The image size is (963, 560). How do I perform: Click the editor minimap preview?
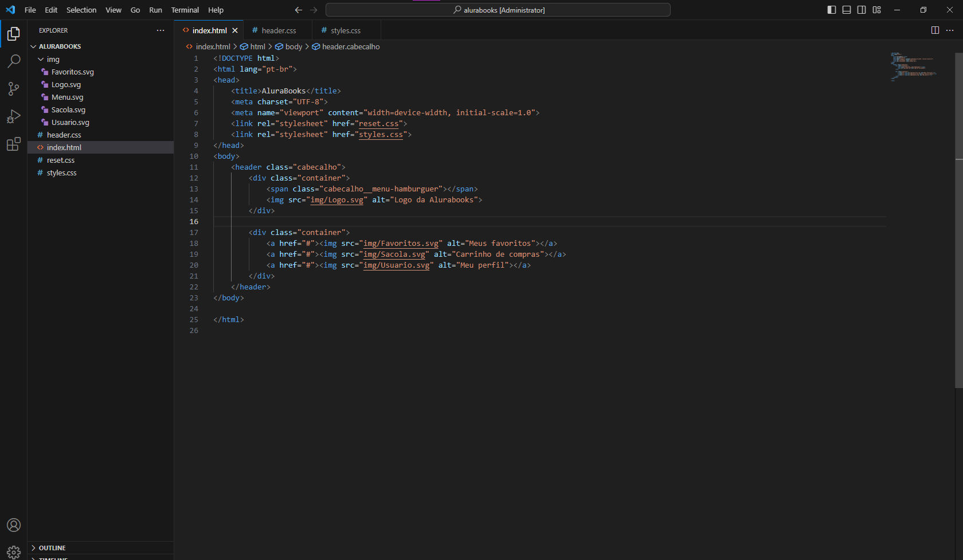(x=914, y=66)
